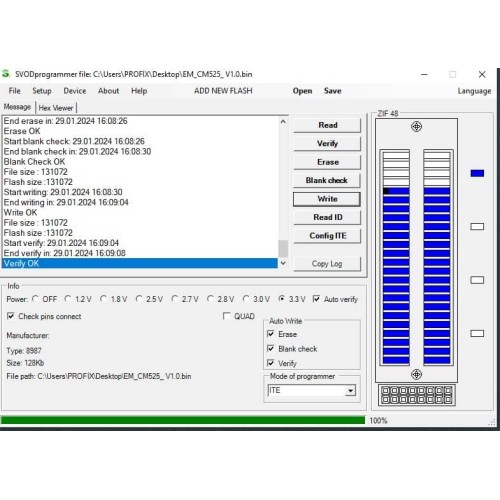Screen dimensions: 500x500
Task: Click the Copy Log button
Action: pos(327,264)
